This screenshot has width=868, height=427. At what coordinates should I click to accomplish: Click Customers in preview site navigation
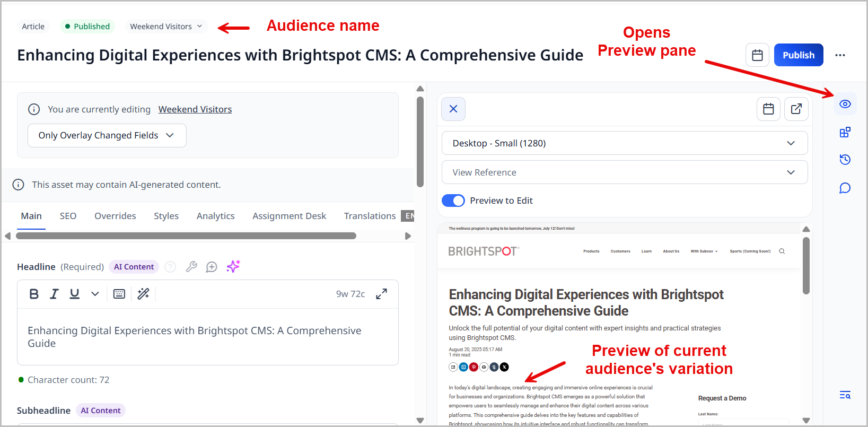coord(620,251)
